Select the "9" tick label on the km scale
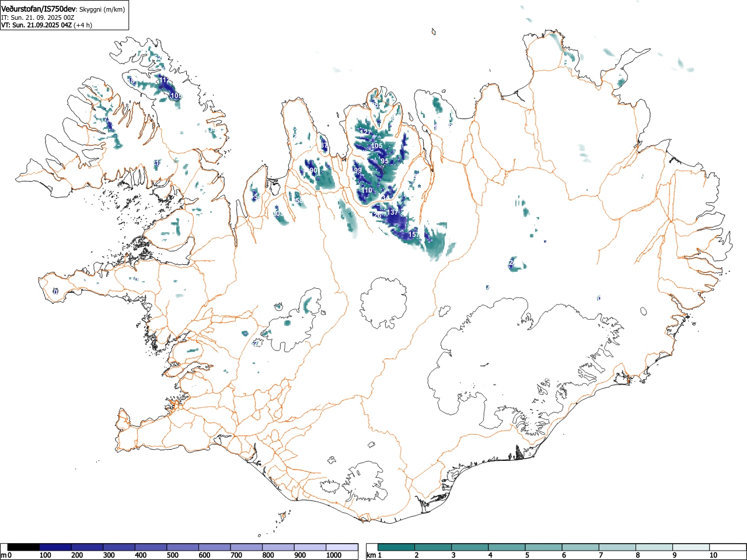 pyautogui.click(x=674, y=555)
